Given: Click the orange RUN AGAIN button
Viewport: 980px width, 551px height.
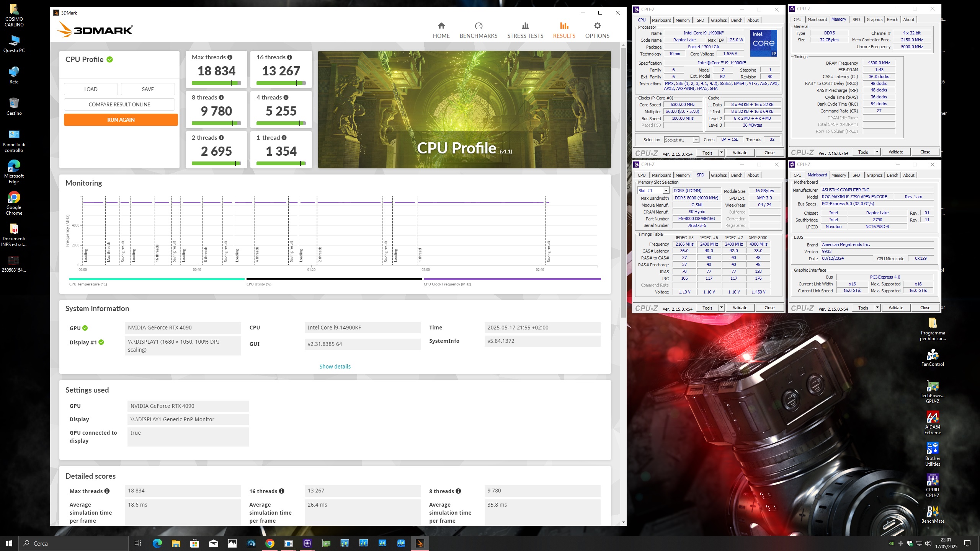Looking at the screenshot, I should (x=121, y=120).
